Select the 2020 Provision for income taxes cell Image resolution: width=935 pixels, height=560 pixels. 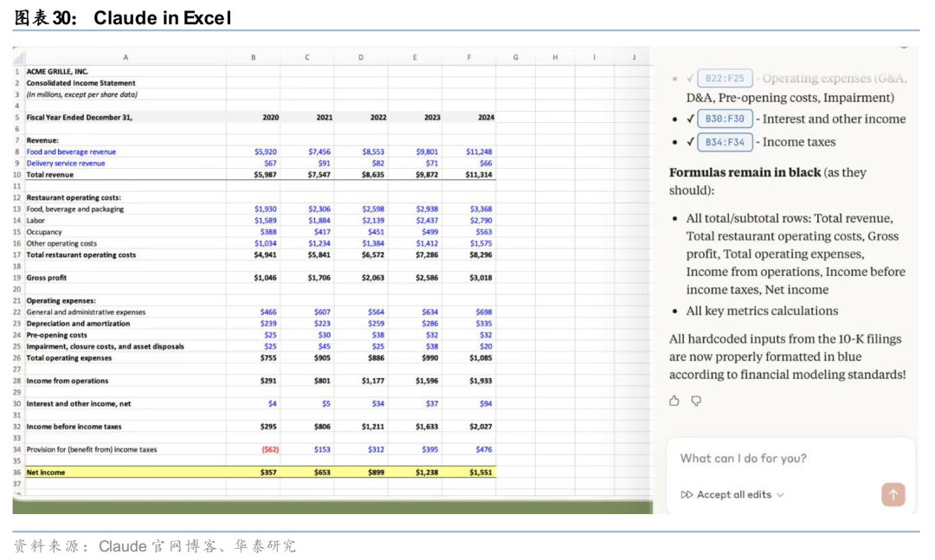coord(268,449)
